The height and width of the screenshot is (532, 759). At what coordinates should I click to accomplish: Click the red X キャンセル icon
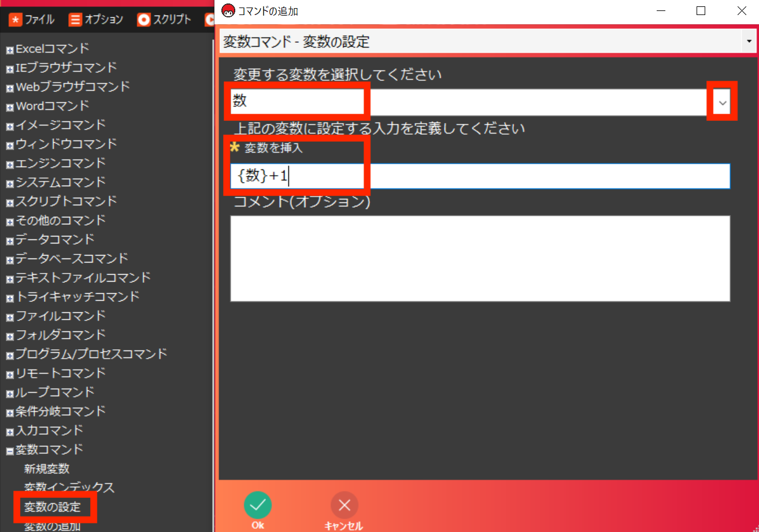tap(344, 505)
